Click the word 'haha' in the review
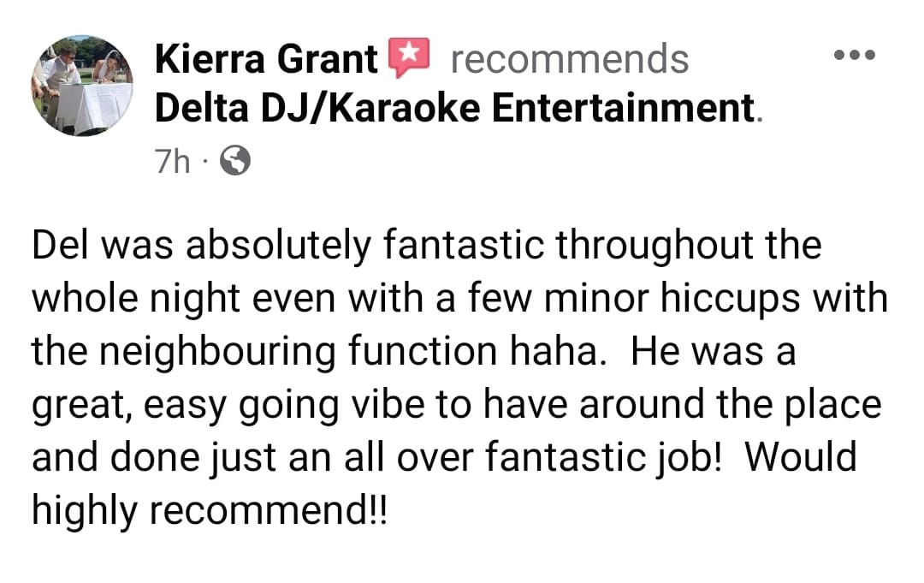Viewport: 924px width, 583px height. tap(566, 353)
